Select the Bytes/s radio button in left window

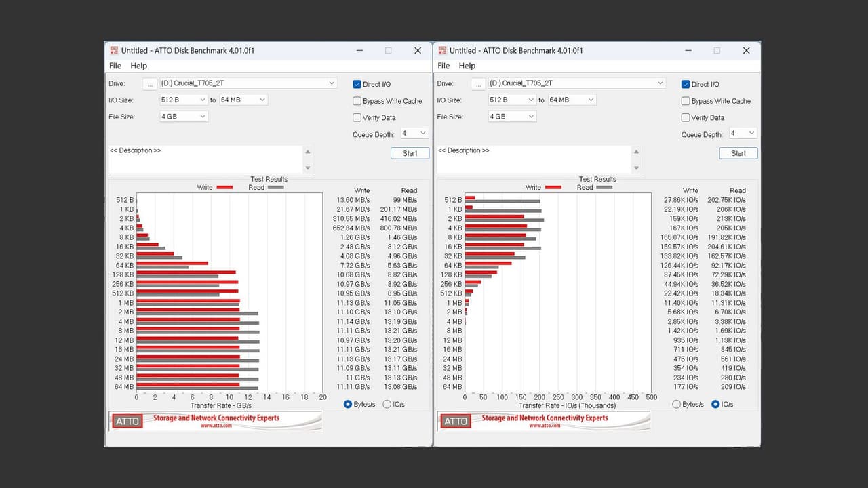pos(348,404)
